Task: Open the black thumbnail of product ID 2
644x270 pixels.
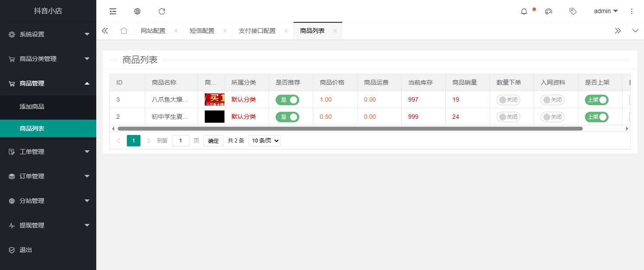Action: click(214, 117)
